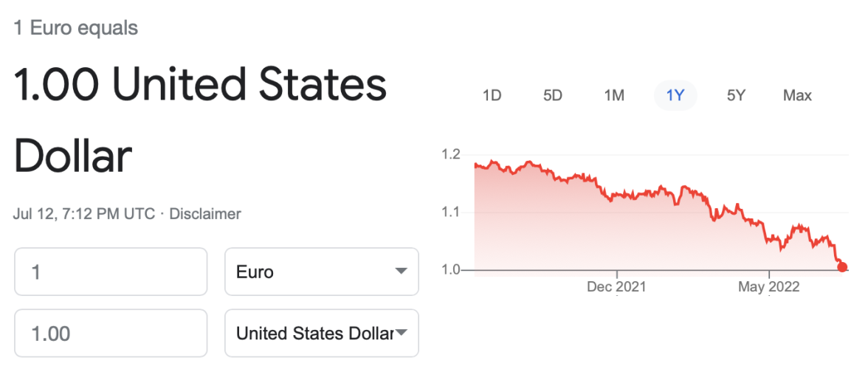Screen dimensions: 868x369
Task: Select the Max time range
Action: coord(797,95)
